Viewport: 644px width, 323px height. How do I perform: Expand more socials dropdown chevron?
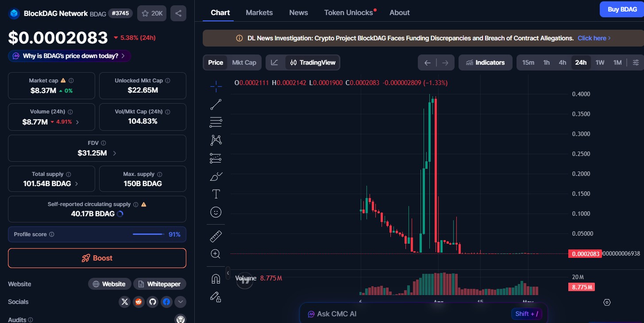(x=180, y=302)
